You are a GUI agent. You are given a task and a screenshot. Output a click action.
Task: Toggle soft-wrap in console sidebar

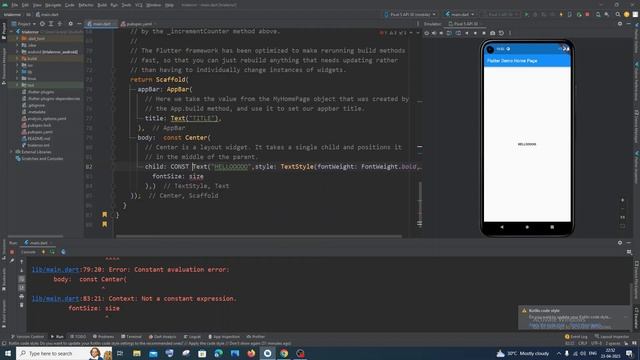pyautogui.click(x=22, y=279)
